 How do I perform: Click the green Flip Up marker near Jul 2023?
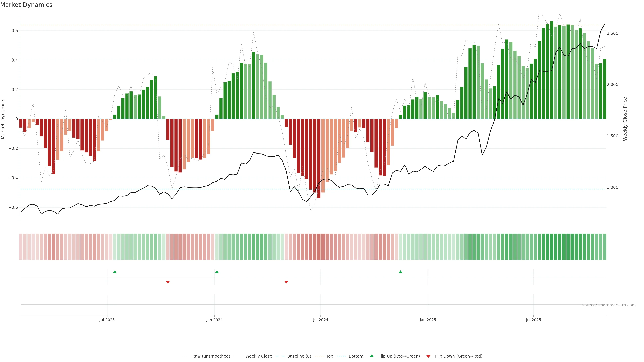tap(115, 272)
